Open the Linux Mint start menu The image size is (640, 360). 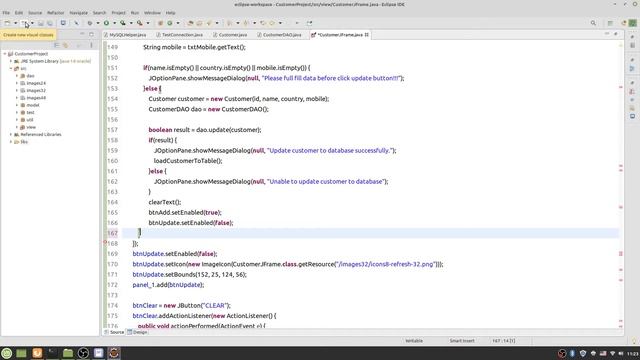click(7, 353)
